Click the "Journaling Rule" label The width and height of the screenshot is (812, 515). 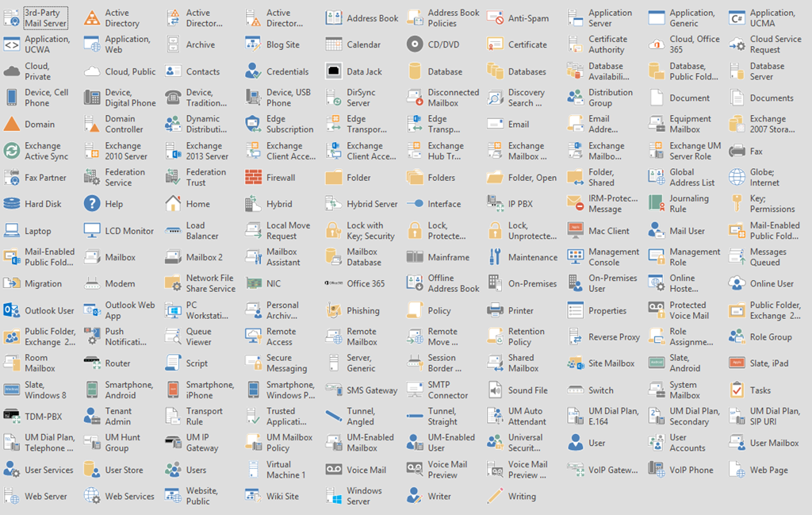pyautogui.click(x=689, y=204)
